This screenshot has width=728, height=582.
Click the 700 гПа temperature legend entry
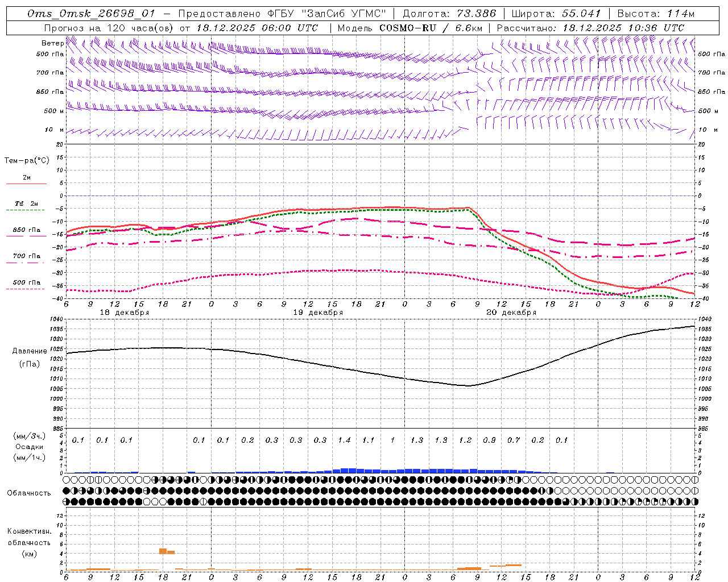pos(26,256)
